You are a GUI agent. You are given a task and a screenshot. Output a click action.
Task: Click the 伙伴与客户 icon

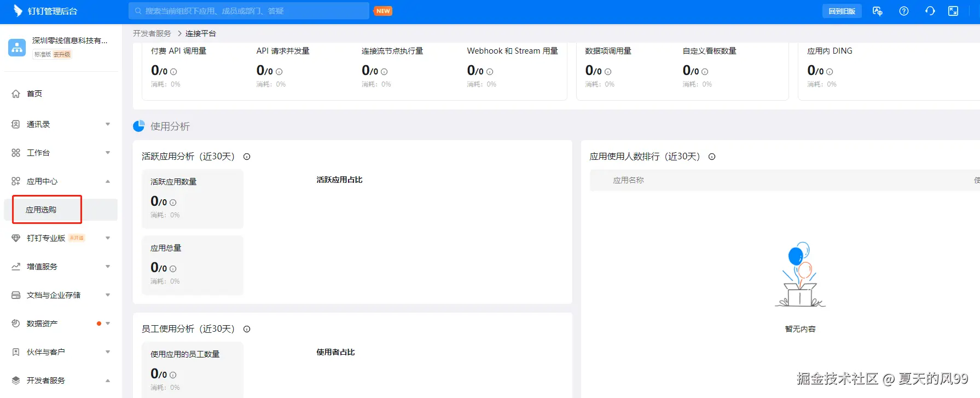16,352
